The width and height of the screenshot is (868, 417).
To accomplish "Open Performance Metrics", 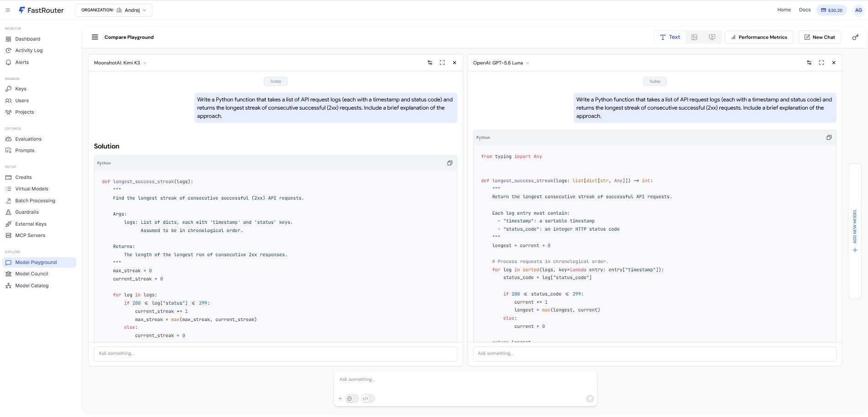I will (759, 37).
